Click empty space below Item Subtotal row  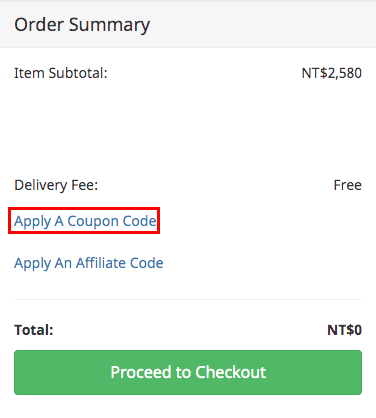coord(188,130)
